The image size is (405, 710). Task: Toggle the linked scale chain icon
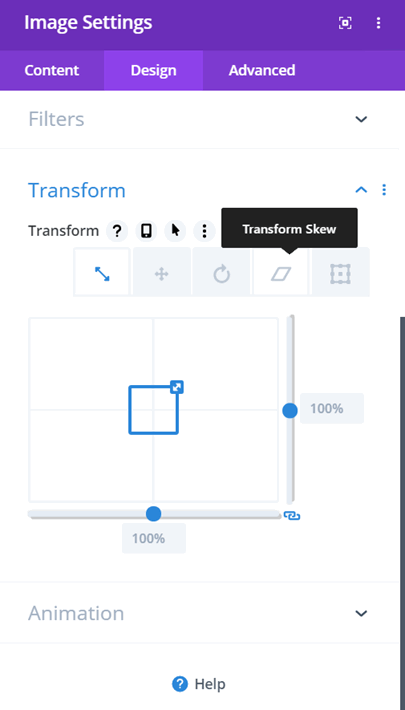point(292,516)
